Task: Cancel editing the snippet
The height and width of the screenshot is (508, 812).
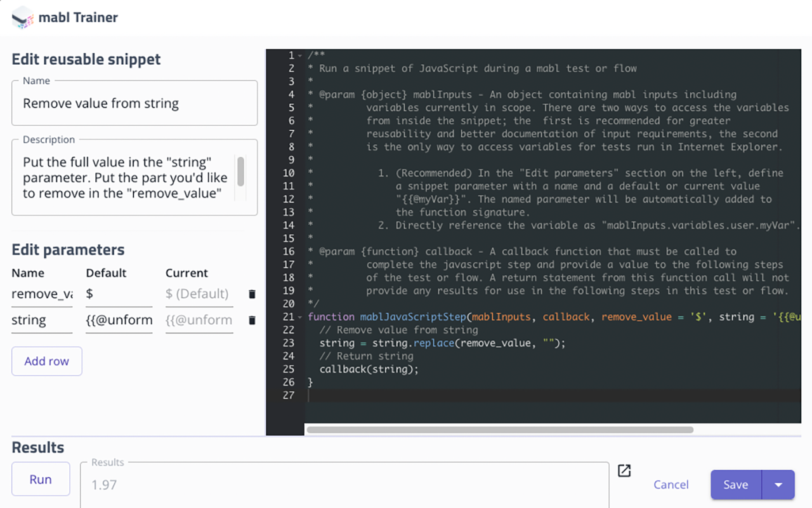Action: pos(671,485)
